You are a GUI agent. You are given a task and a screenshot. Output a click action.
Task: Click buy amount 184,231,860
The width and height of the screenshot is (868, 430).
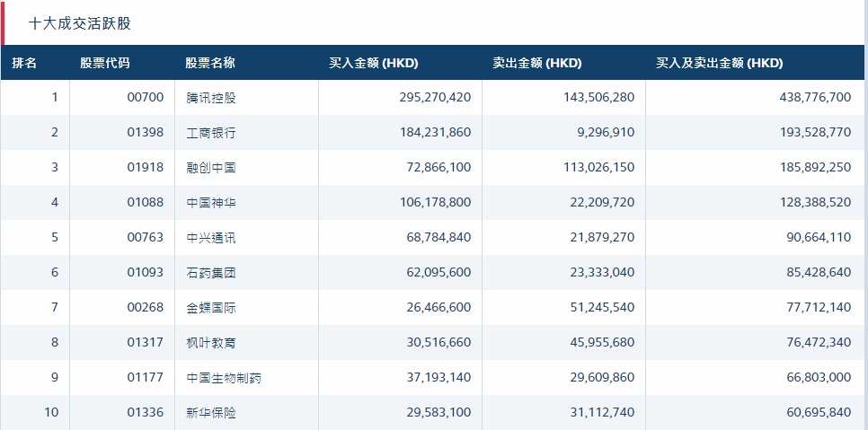click(x=435, y=133)
